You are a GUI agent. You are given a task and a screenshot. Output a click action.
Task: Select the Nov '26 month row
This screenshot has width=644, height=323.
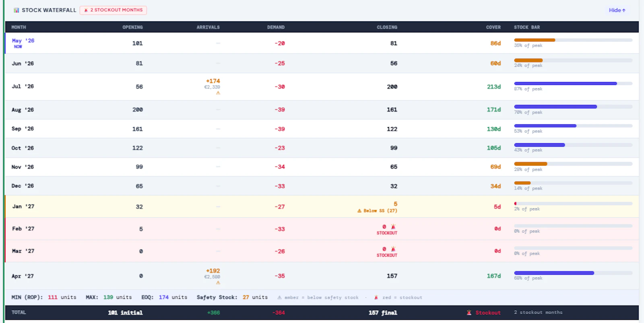click(322, 167)
